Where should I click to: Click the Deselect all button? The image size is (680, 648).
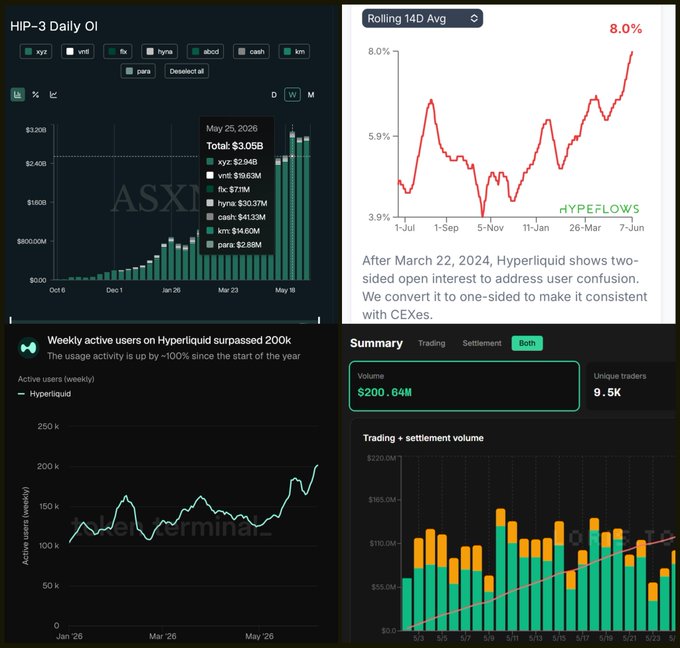(x=186, y=71)
